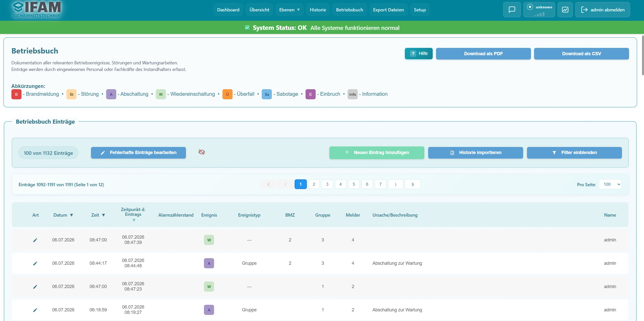Click A event badge in 08:44:17 row
Viewport: 644px width, 321px height.
tap(209, 263)
